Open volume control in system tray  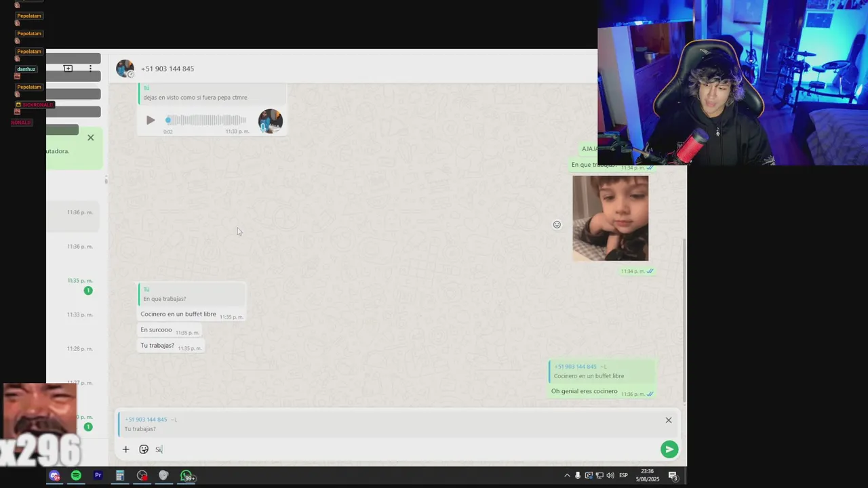click(x=610, y=476)
